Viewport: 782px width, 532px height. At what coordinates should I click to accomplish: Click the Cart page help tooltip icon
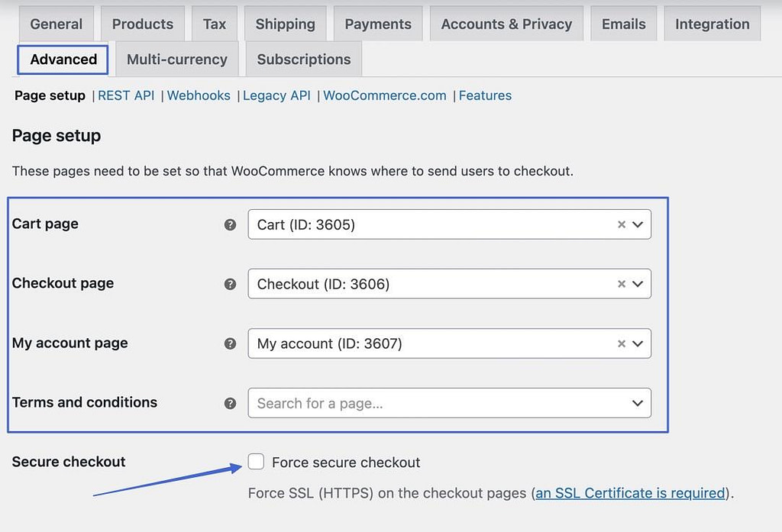230,224
